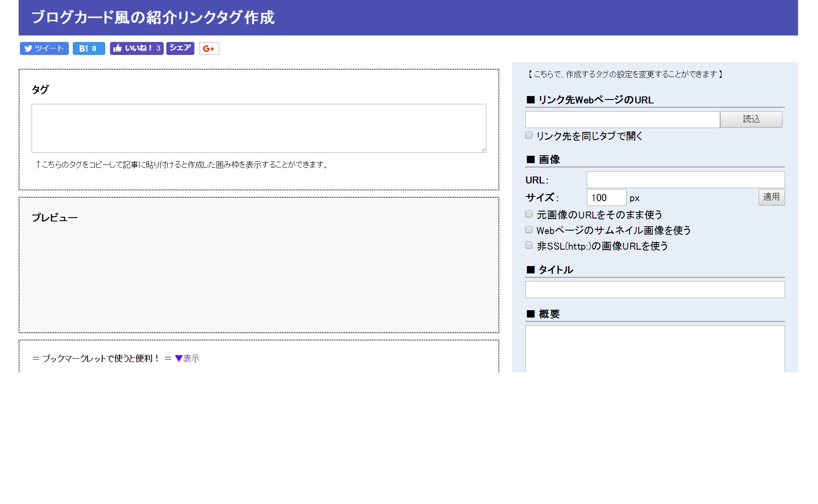The image size is (818, 504).
Task: Click the Google+ share icon
Action: pyautogui.click(x=209, y=48)
